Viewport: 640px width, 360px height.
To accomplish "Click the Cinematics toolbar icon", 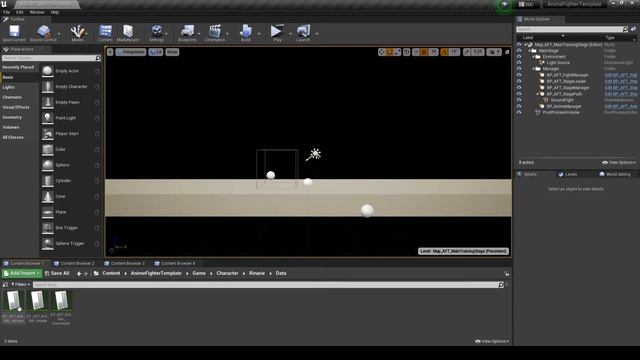I will tap(215, 32).
